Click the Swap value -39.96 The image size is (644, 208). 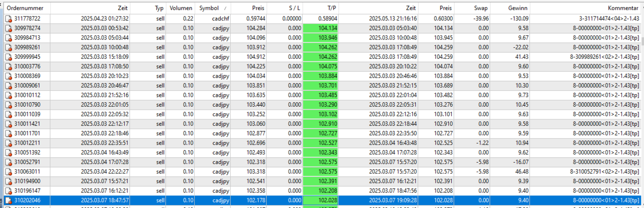[x=480, y=18]
